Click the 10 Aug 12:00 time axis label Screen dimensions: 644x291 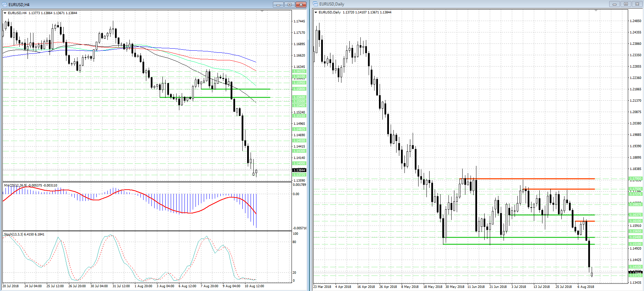pos(254,286)
